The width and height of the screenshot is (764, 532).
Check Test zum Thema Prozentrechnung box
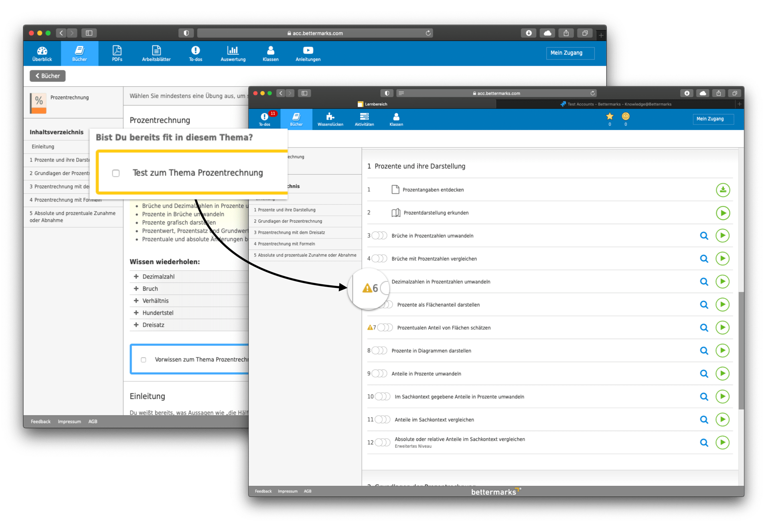[x=116, y=173]
